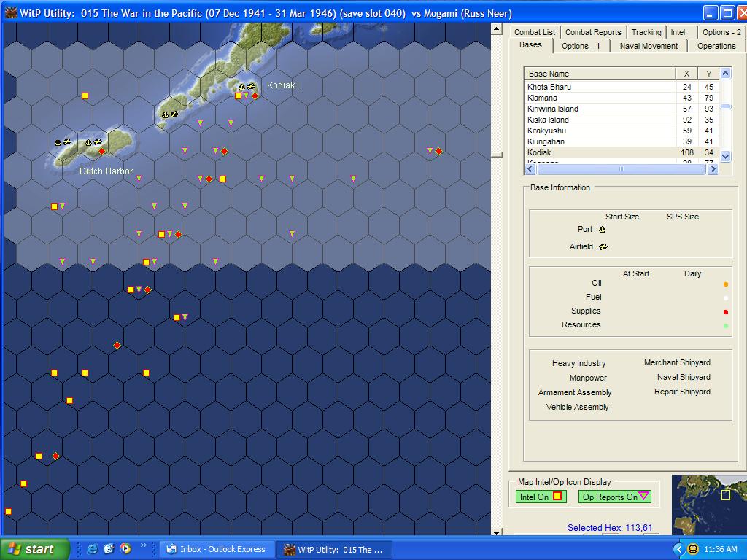Image resolution: width=747 pixels, height=560 pixels.
Task: Sort by Y column header
Action: click(x=709, y=74)
